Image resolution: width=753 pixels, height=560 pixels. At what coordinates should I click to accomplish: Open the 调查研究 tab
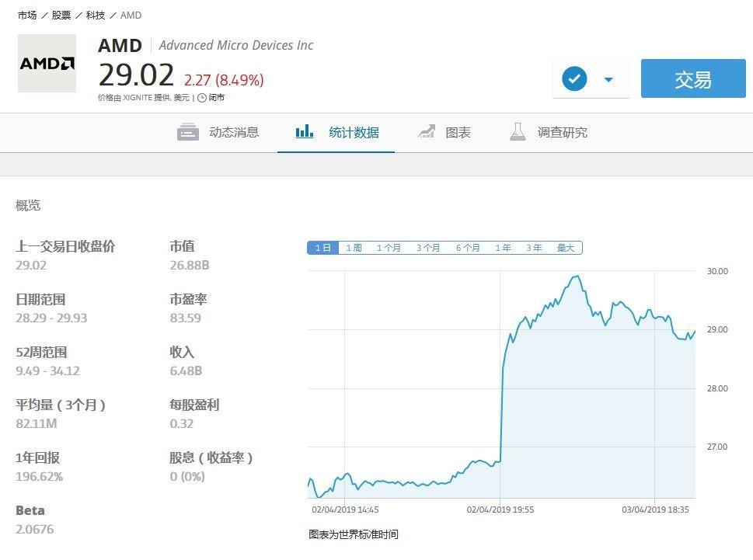pos(562,133)
